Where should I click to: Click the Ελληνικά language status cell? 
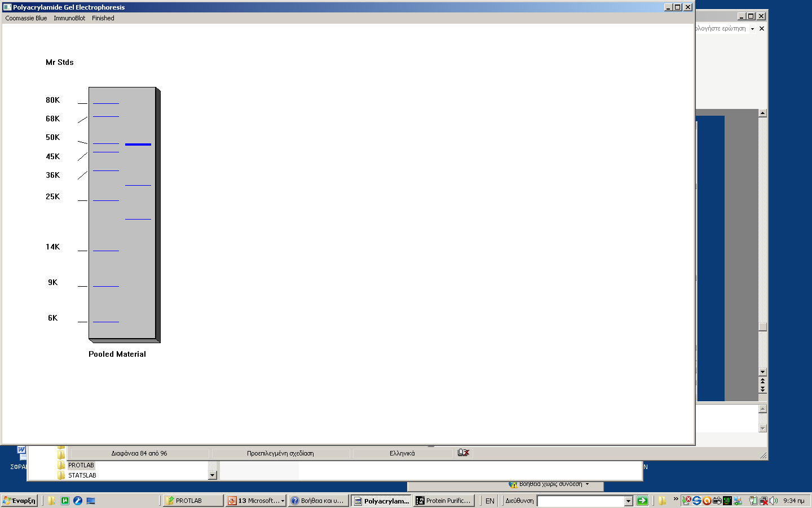point(402,453)
